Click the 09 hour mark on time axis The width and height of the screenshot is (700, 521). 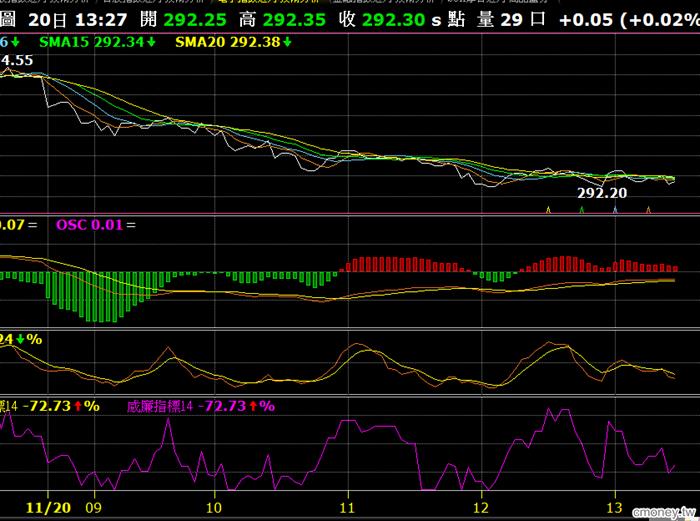[93, 508]
